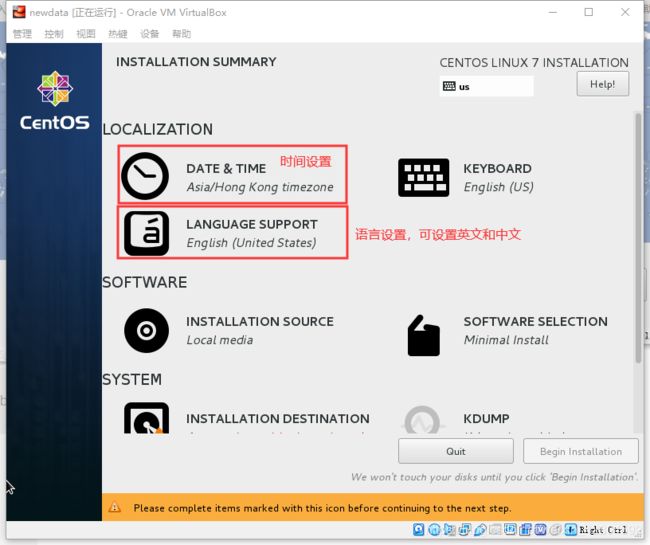
Task: Click VirtualBox shared folders status icon
Action: click(495, 530)
